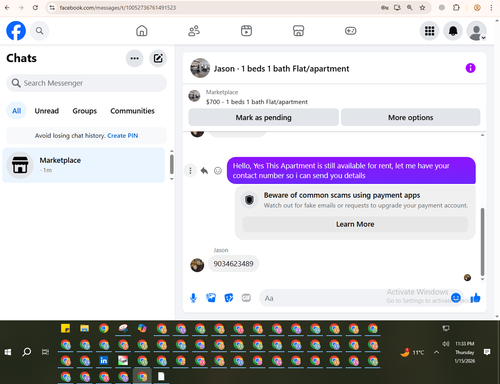The image size is (500, 384).
Task: Click Mark as pending button
Action: coord(263,117)
